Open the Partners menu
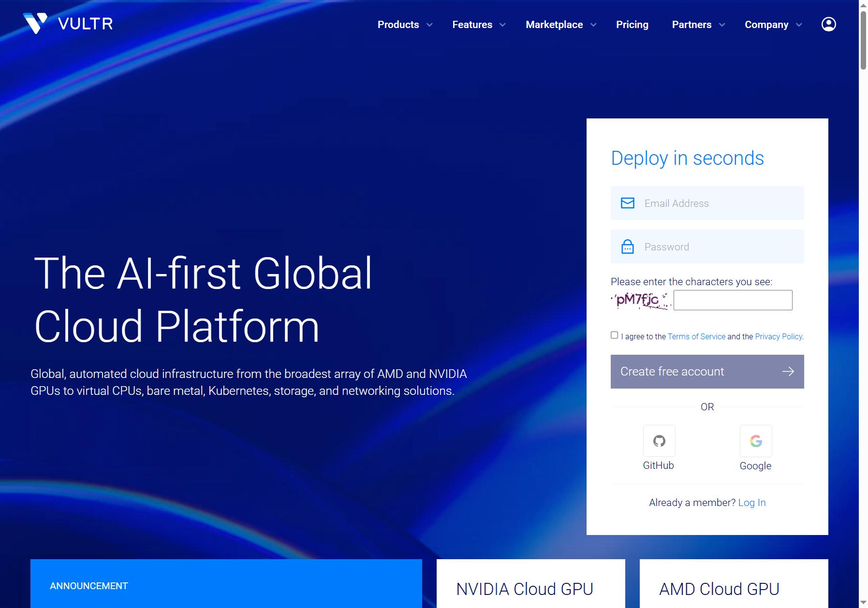This screenshot has height=608, width=868. pos(691,25)
